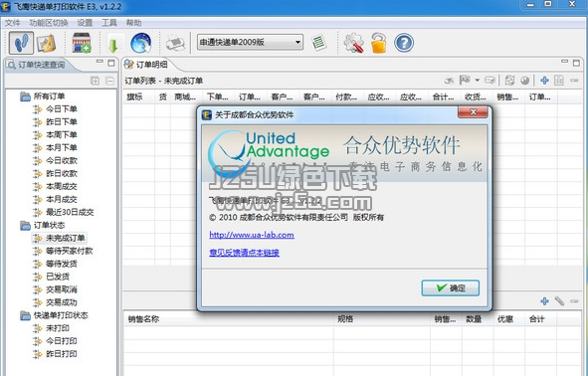Click the print-design pencil toolbar icon
The width and height of the screenshot is (588, 376).
coord(47,43)
